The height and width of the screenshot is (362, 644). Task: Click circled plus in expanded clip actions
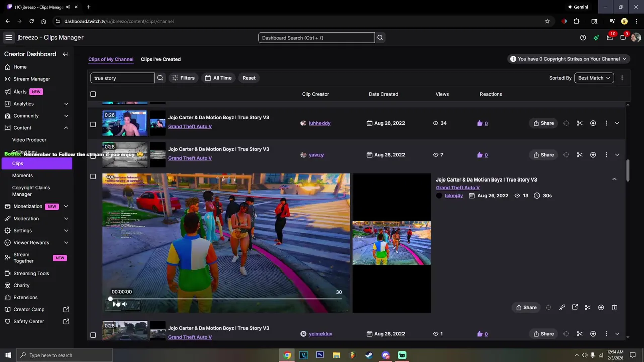pos(601,307)
